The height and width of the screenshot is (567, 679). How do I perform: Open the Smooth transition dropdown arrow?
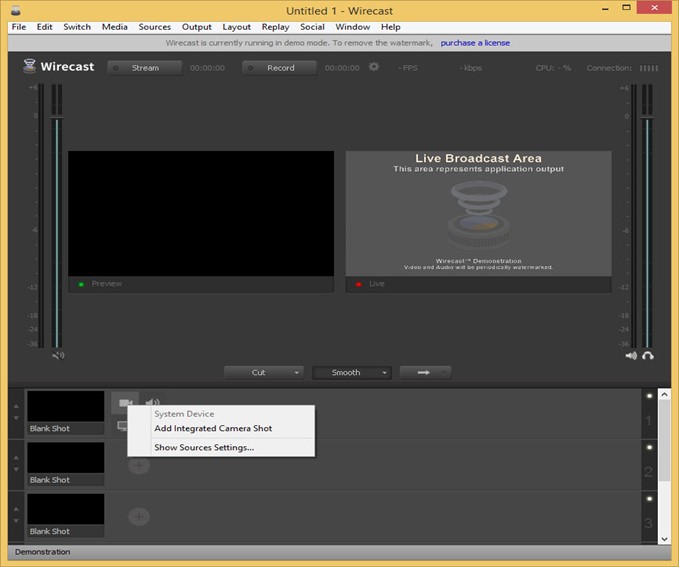385,373
